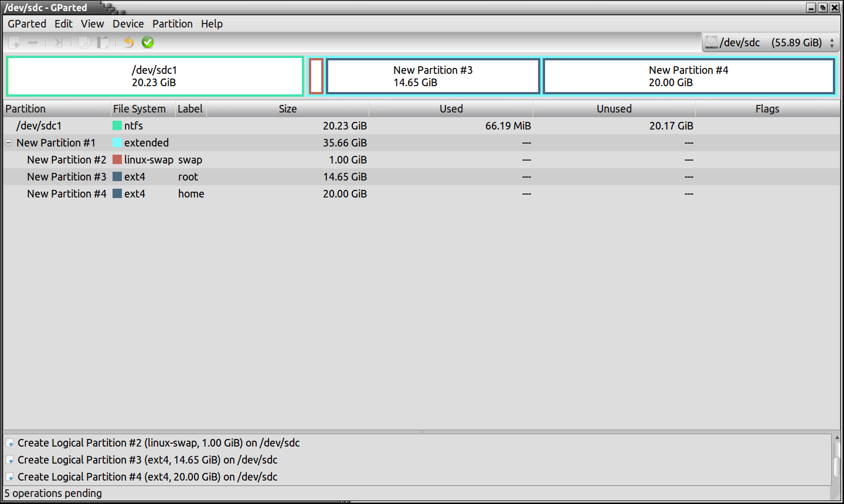Click the operations pane scrollbar thumb
The image size is (844, 504).
[837, 468]
